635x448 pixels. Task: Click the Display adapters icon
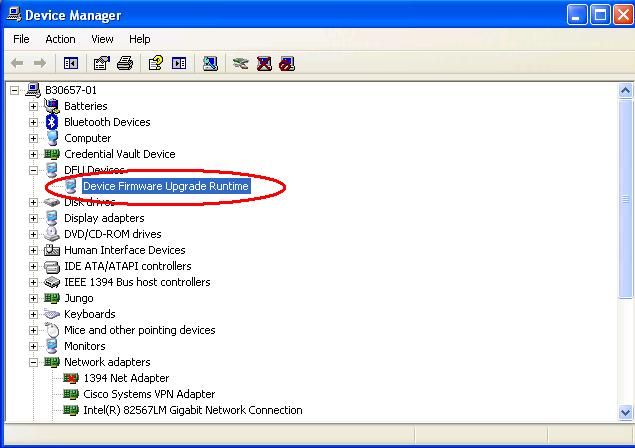point(52,218)
